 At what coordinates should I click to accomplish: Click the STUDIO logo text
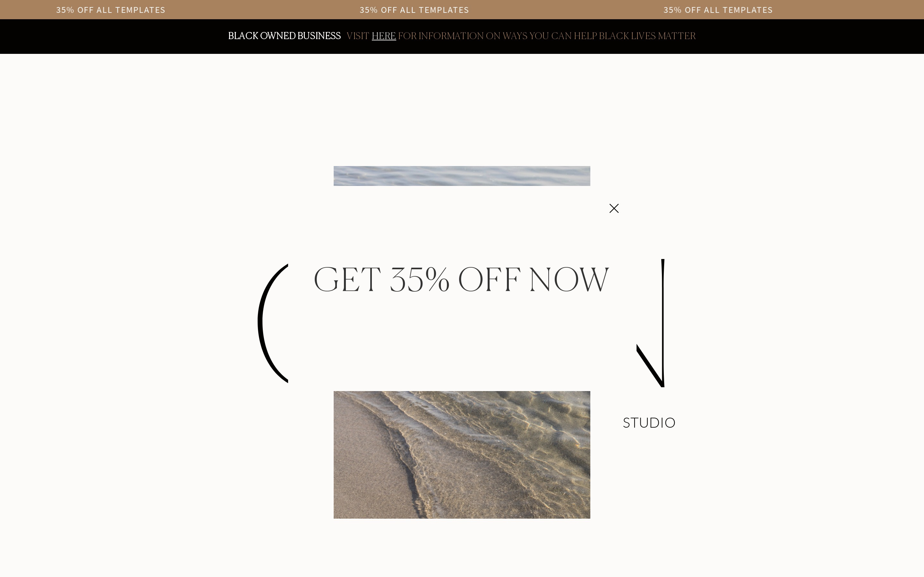click(x=649, y=423)
